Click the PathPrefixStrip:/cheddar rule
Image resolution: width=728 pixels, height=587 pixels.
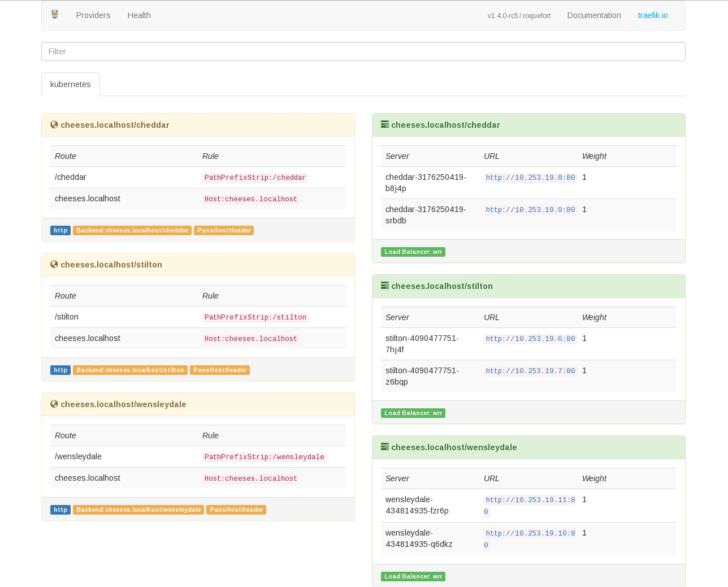(255, 178)
